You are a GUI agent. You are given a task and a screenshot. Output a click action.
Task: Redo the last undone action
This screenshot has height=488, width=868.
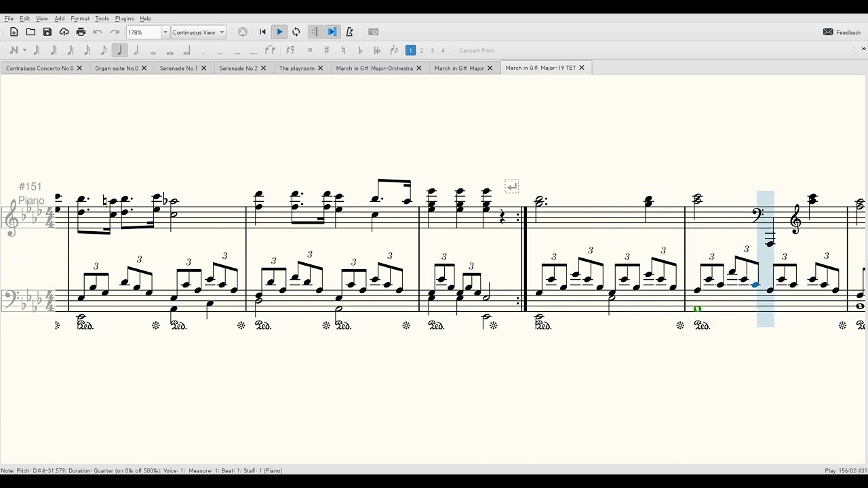(x=115, y=32)
